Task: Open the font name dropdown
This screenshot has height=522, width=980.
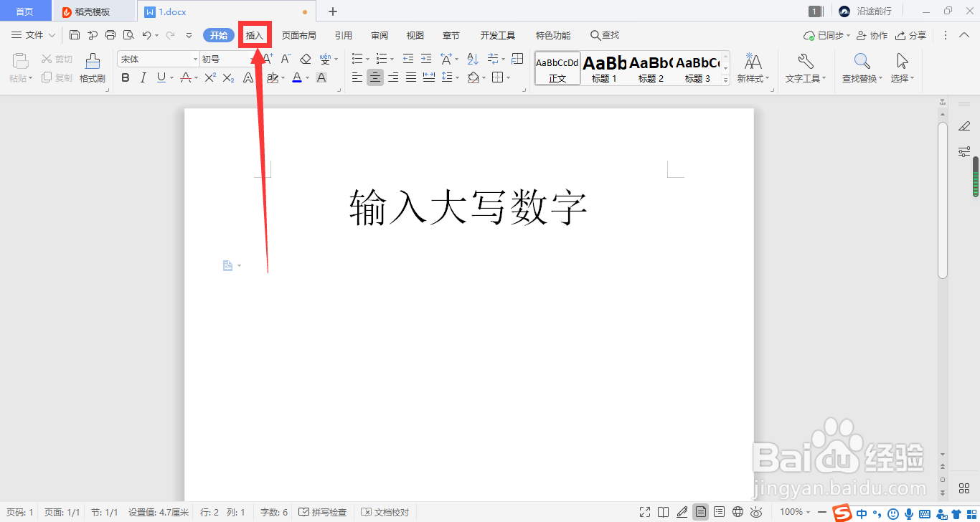Action: click(x=194, y=58)
